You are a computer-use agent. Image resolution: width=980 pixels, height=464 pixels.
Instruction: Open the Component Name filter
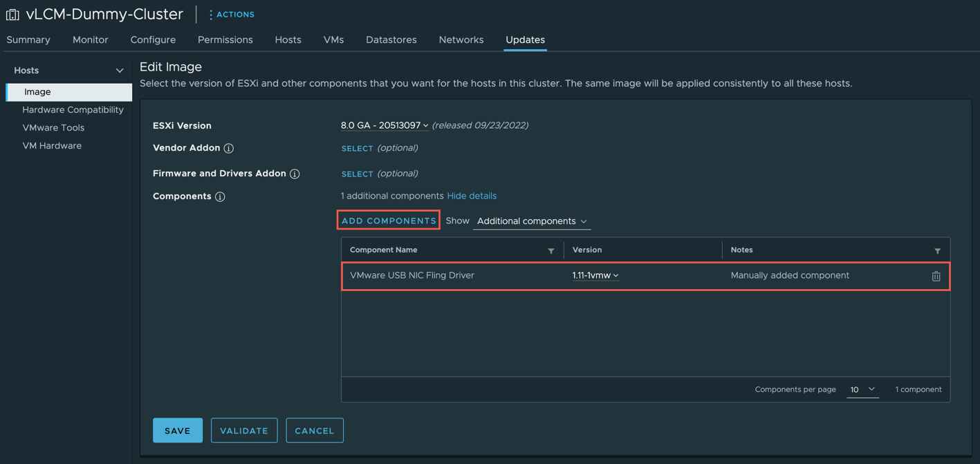[551, 250]
